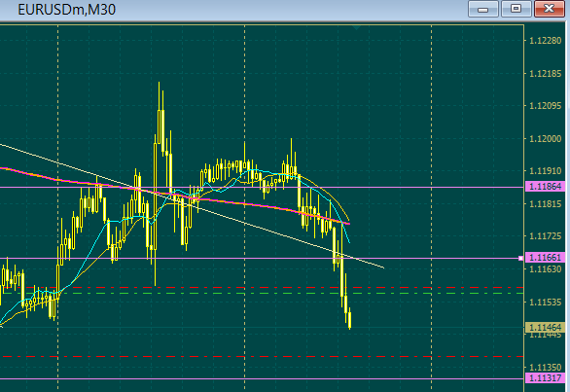The image size is (570, 392).
Task: Select the green dashed horizontal line
Action: [x=262, y=293]
